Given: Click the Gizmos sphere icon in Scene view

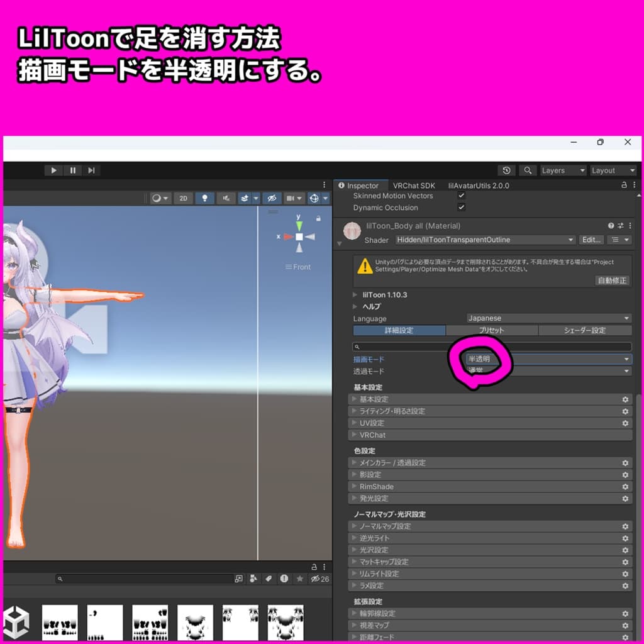Looking at the screenshot, I should [x=315, y=197].
